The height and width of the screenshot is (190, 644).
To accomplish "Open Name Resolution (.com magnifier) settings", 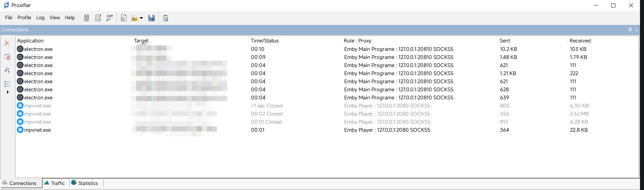I will click(109, 18).
